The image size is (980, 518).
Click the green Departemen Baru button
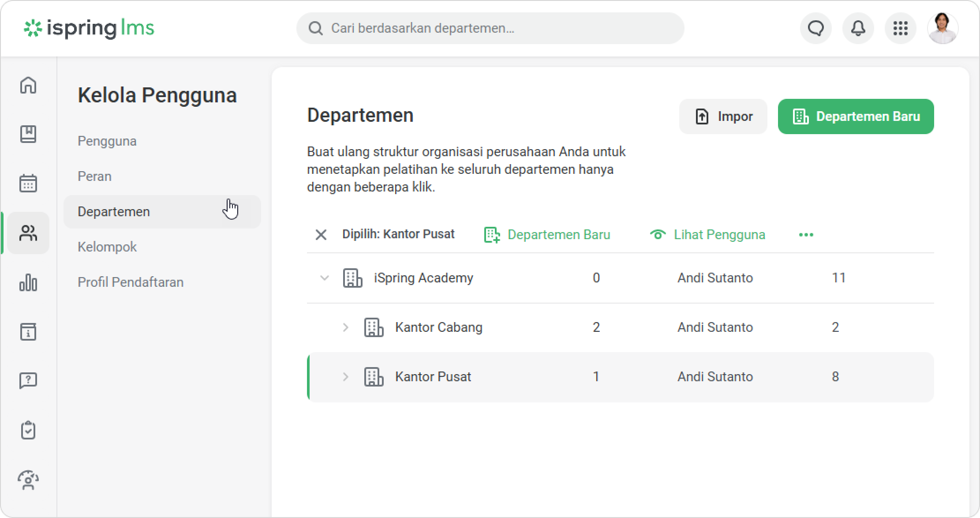coord(856,116)
